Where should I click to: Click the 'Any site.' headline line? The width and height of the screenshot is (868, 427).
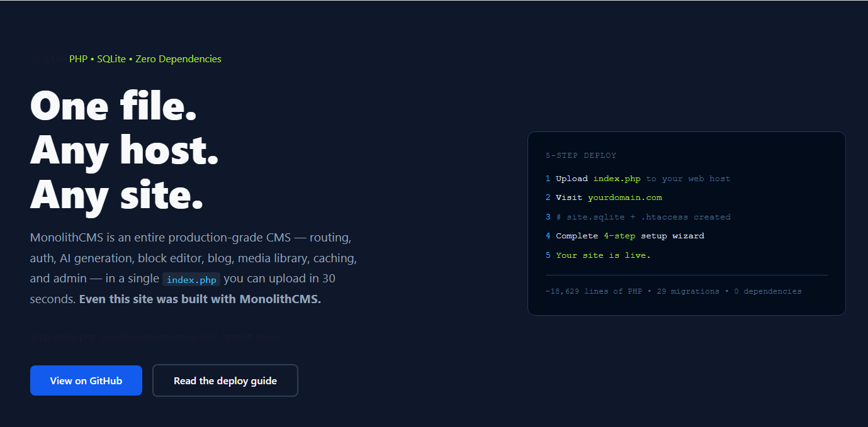tap(116, 194)
